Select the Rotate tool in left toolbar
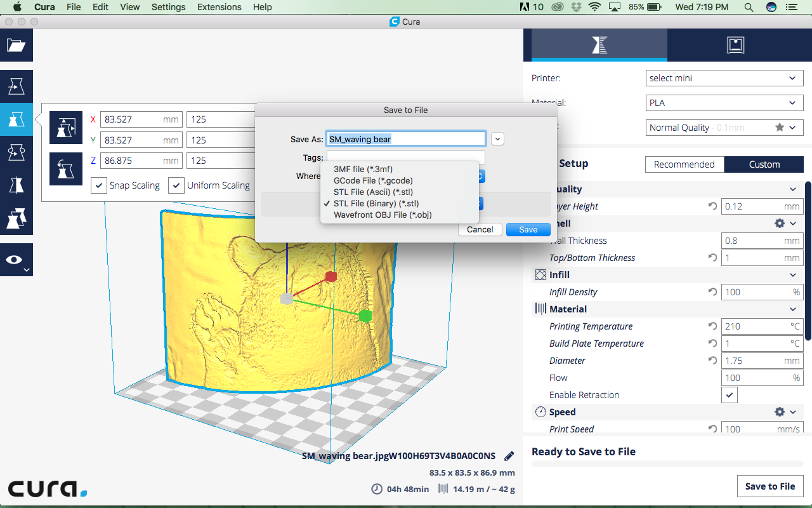The height and width of the screenshot is (508, 812). (16, 152)
